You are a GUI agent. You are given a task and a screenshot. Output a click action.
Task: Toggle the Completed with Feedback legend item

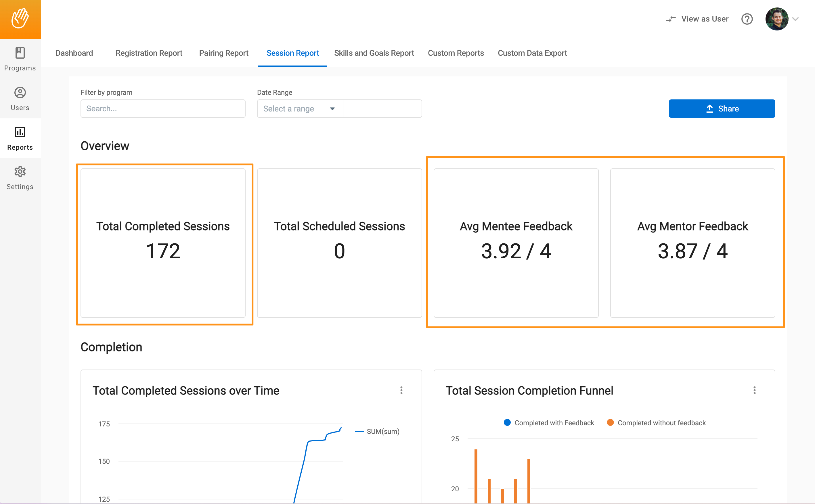[549, 423]
